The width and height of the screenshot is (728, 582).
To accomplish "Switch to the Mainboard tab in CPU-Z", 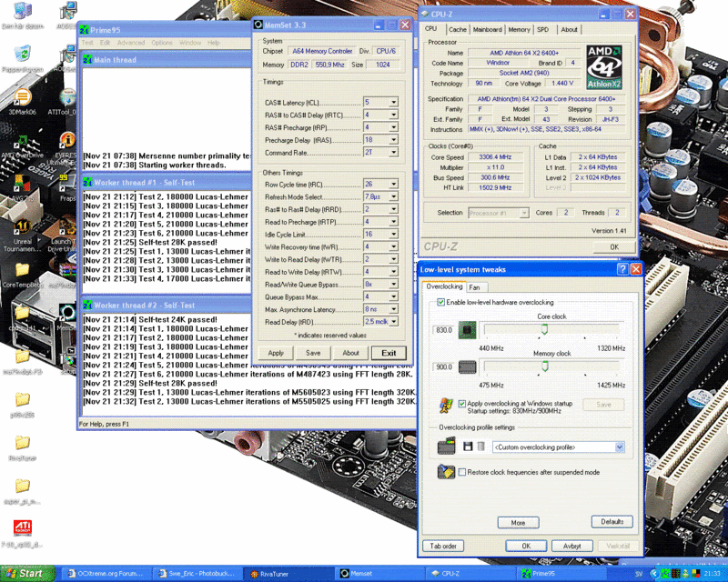I will [x=487, y=29].
